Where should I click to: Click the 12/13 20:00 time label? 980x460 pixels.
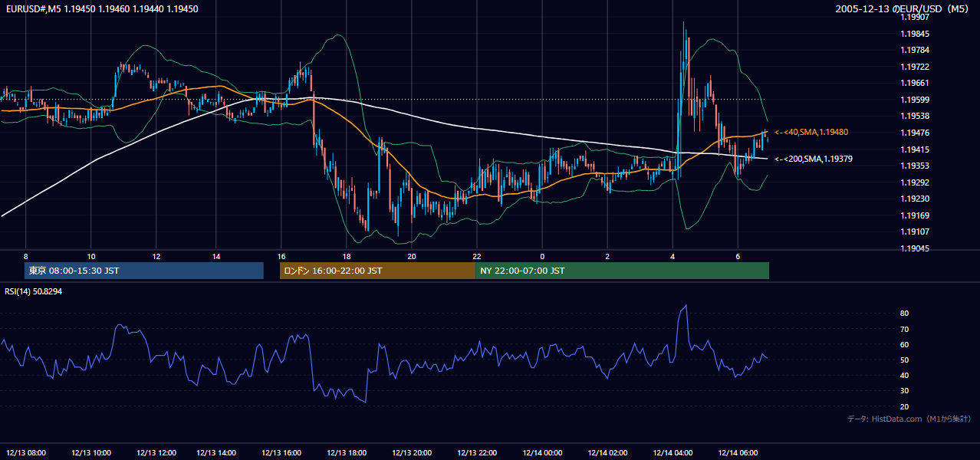412,452
